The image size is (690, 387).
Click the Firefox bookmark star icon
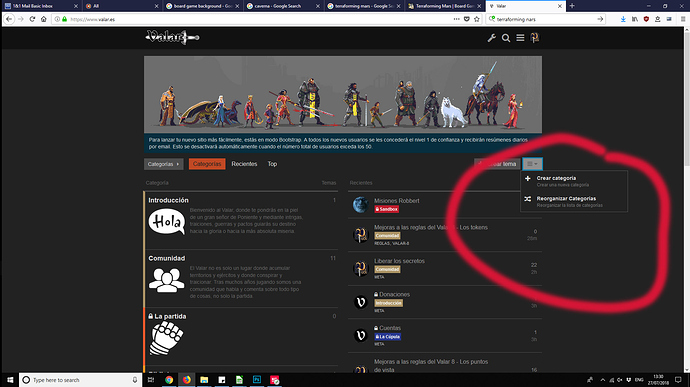[x=477, y=19]
